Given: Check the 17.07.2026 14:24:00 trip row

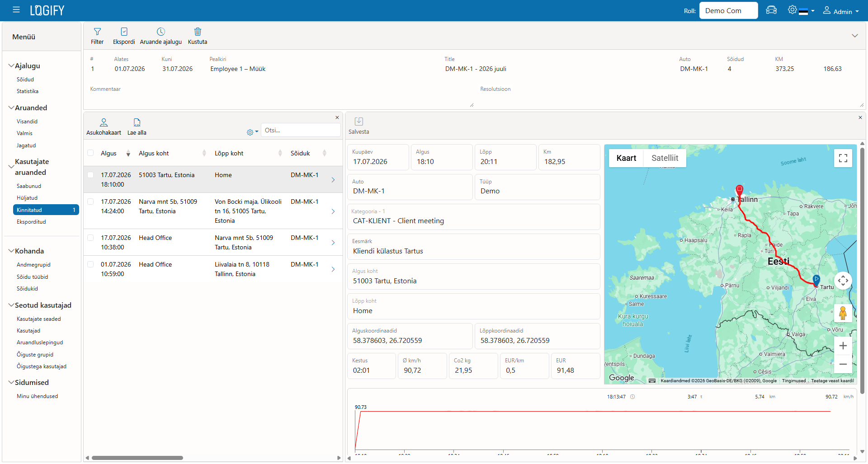Looking at the screenshot, I should click(90, 202).
